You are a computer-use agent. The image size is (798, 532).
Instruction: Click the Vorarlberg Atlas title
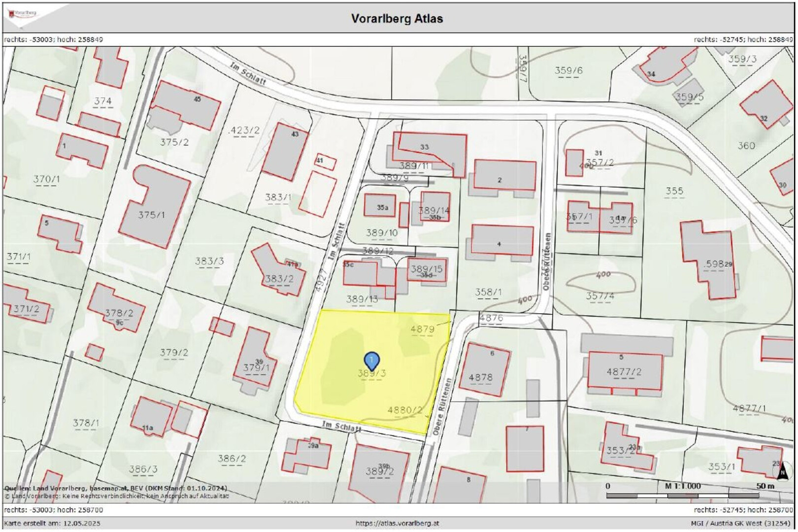click(x=397, y=19)
